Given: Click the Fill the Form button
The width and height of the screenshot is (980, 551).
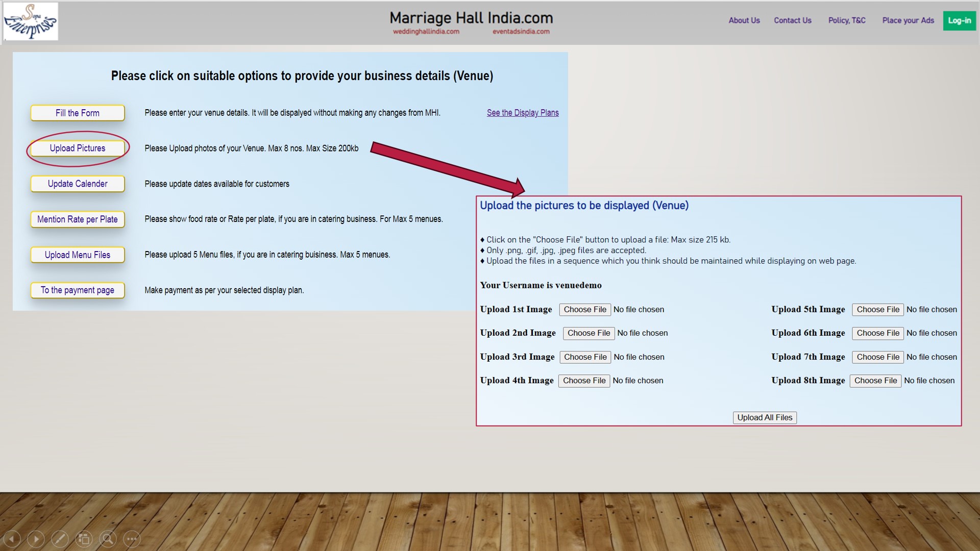Looking at the screenshot, I should [x=78, y=113].
